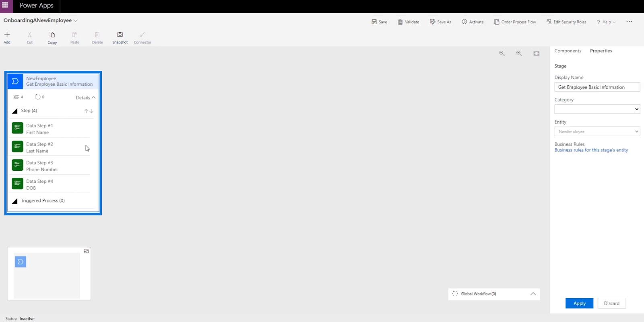Click the stage icon in the minimap
The height and width of the screenshot is (322, 644).
tap(21, 262)
